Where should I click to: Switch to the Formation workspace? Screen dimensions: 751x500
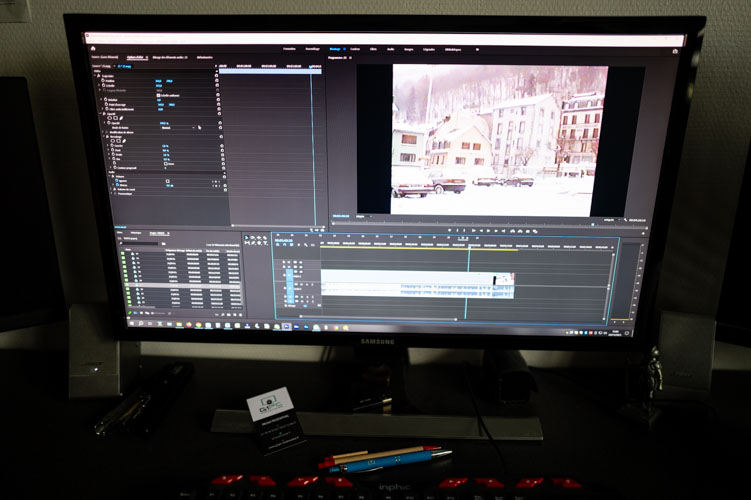[289, 49]
